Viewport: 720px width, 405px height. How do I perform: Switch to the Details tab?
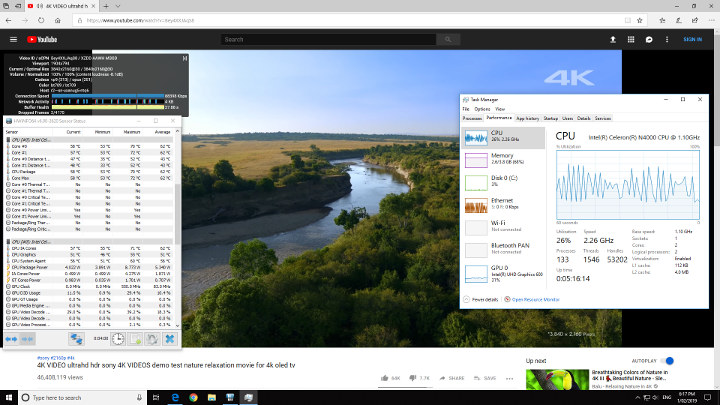[584, 118]
